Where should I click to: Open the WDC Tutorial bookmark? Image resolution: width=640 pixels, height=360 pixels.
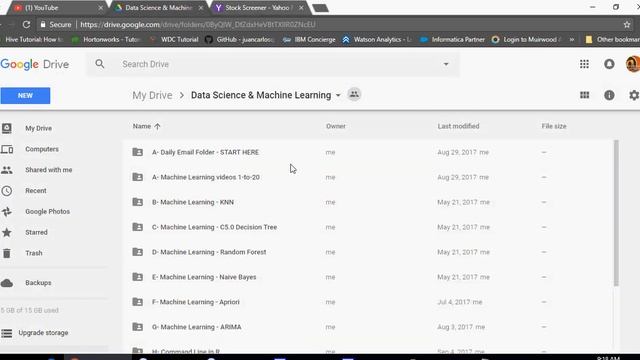pos(174,40)
